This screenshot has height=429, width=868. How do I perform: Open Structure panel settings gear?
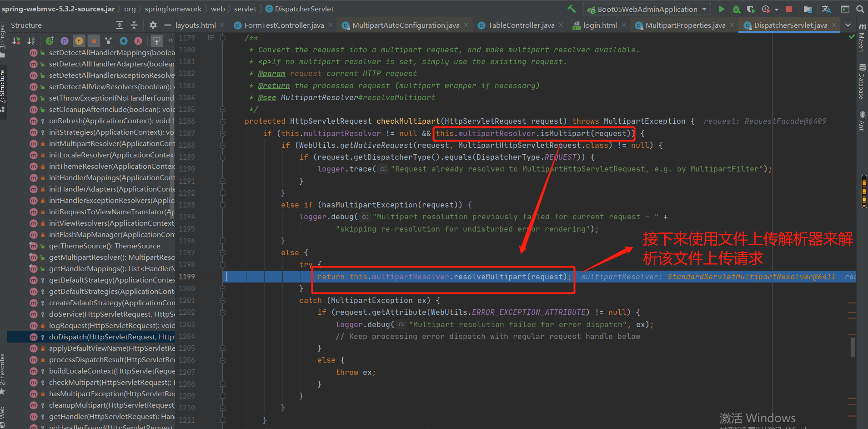(153, 25)
